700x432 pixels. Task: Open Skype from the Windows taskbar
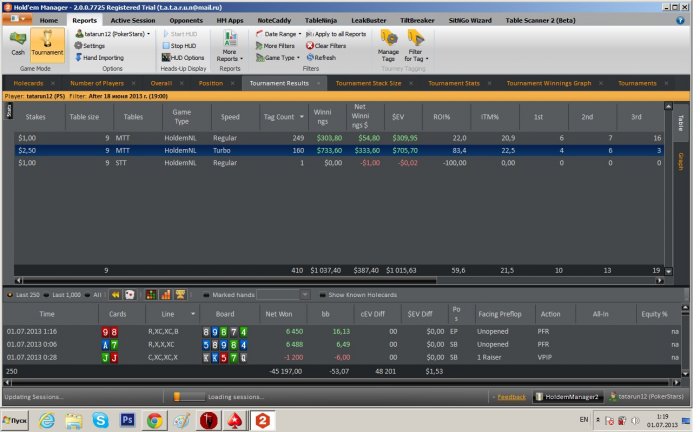pyautogui.click(x=100, y=420)
